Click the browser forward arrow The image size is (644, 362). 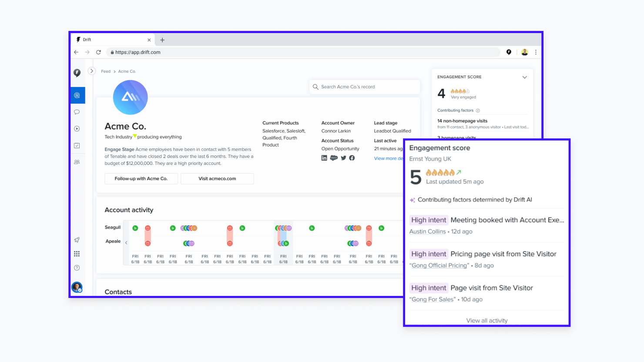point(87,52)
